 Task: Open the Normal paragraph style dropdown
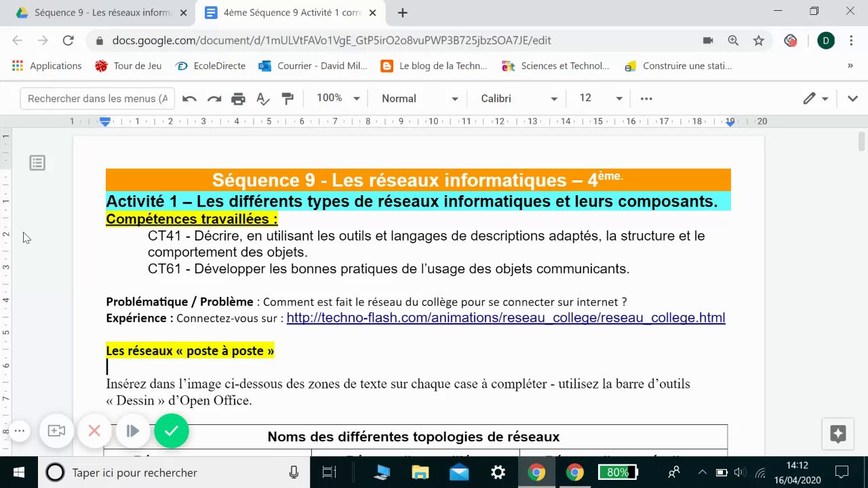pos(420,99)
